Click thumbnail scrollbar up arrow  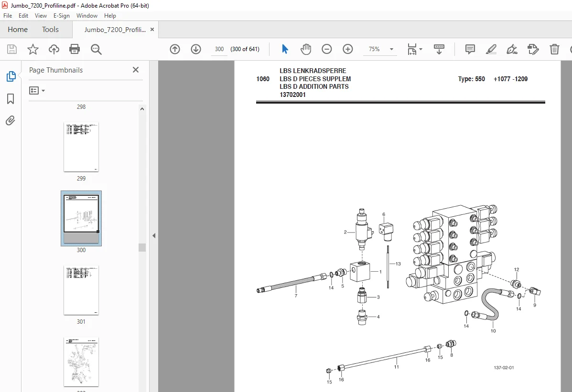142,109
